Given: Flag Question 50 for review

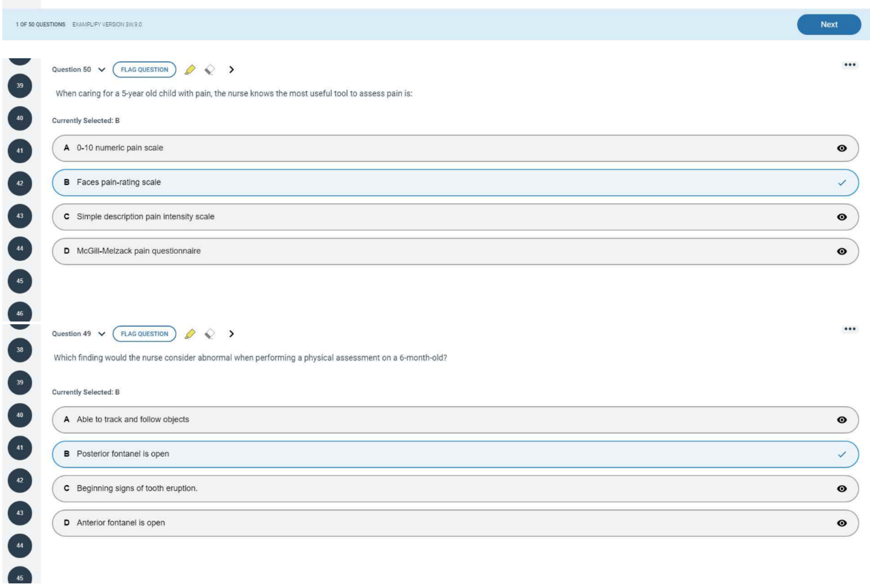Looking at the screenshot, I should tap(144, 70).
